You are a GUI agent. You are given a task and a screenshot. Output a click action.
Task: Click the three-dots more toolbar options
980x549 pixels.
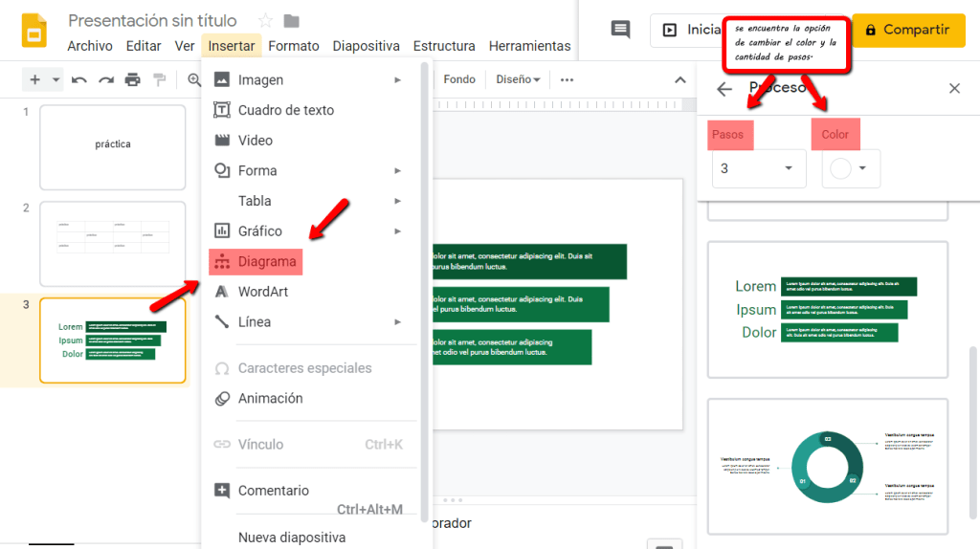click(568, 80)
